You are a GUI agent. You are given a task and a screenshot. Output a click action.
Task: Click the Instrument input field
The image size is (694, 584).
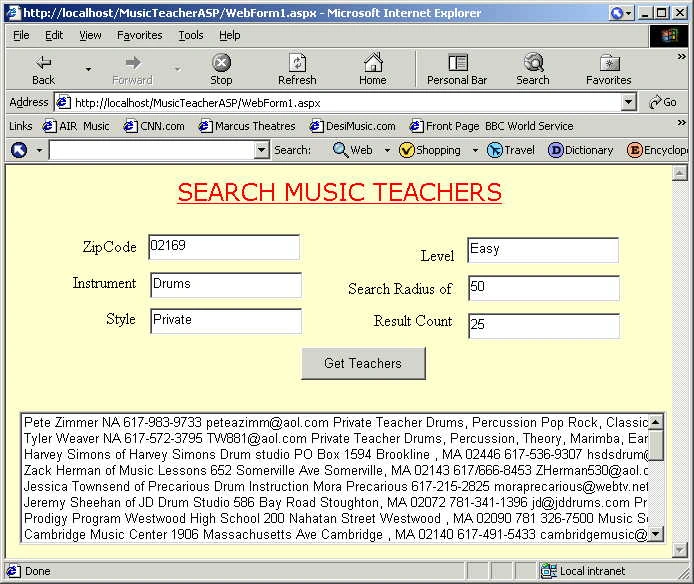[226, 285]
